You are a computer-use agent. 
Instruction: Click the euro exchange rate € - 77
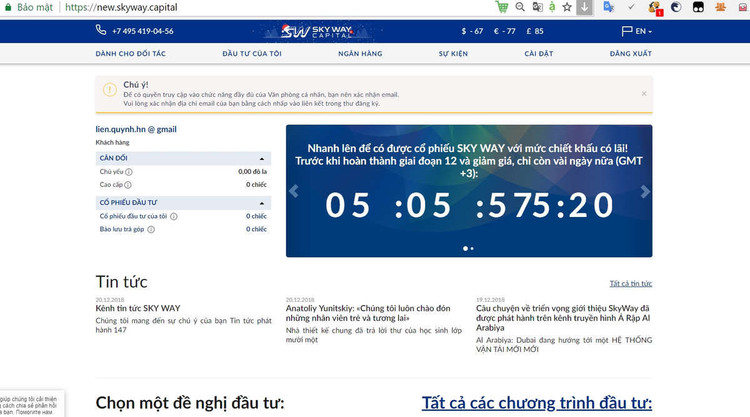(x=505, y=31)
